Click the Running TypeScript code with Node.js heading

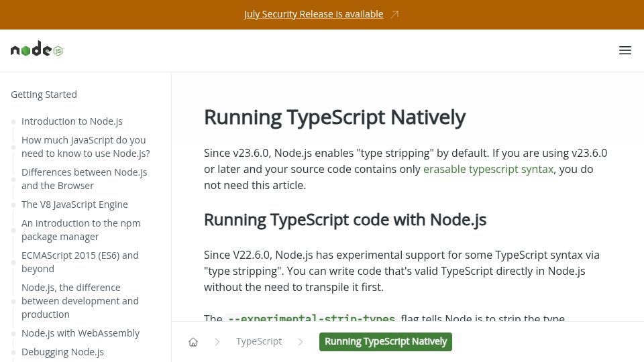point(345,220)
